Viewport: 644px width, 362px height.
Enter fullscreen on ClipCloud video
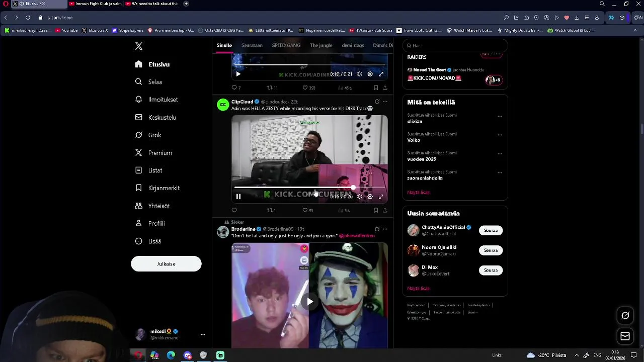click(381, 197)
